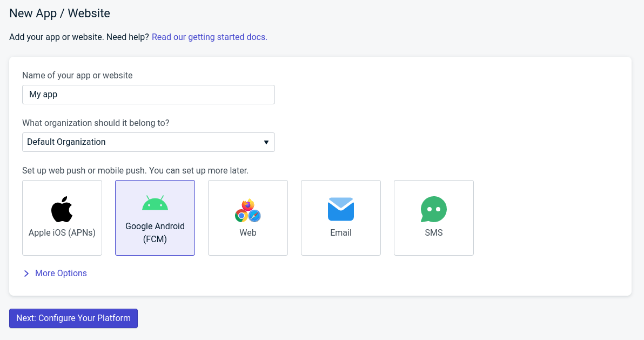Click the Firefox logo in Web tile
This screenshot has width=644, height=340.
coord(248,205)
